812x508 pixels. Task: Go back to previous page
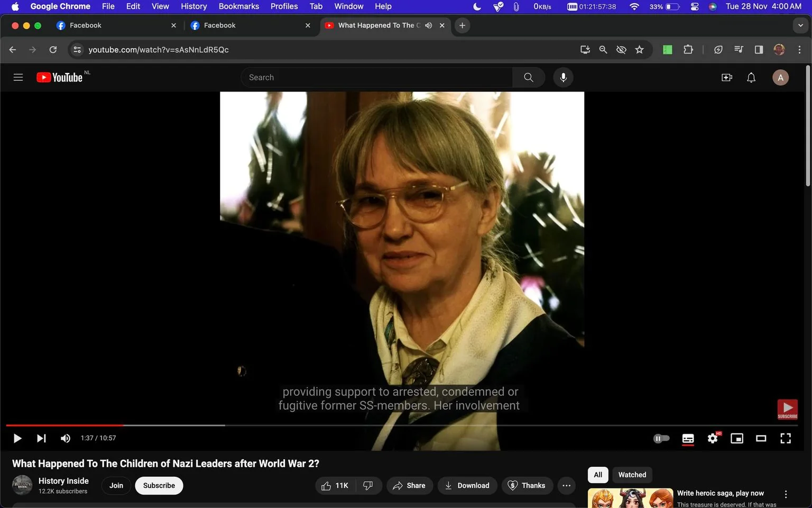(13, 50)
